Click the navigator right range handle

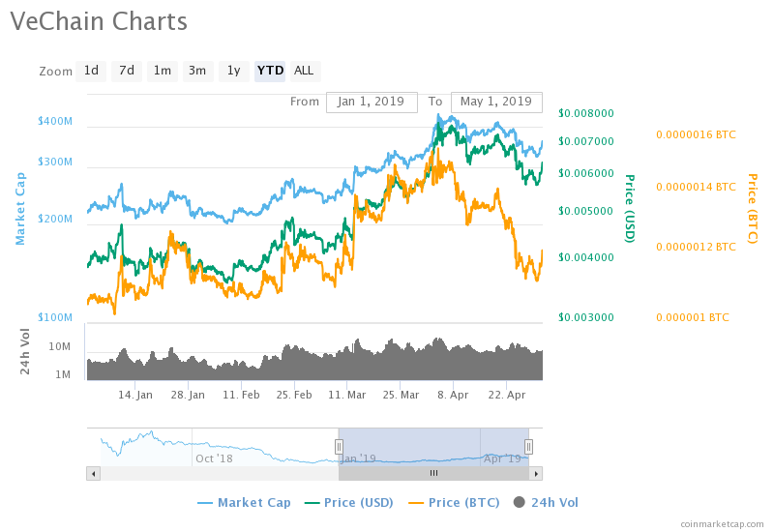(x=528, y=447)
